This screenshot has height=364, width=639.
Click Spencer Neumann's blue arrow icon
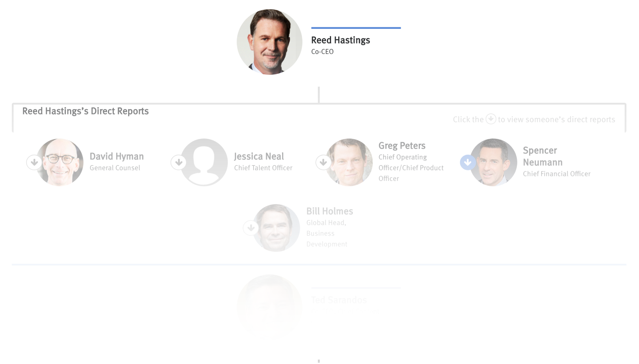pos(468,162)
